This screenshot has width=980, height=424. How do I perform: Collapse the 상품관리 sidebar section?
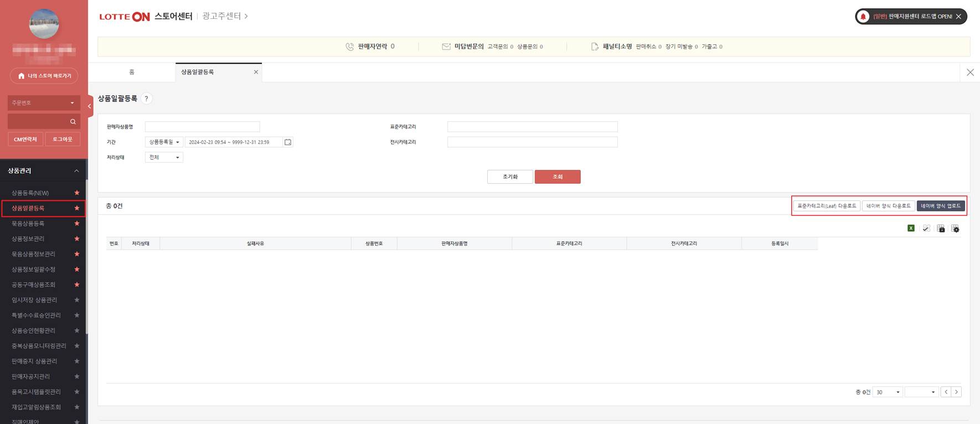tap(76, 171)
